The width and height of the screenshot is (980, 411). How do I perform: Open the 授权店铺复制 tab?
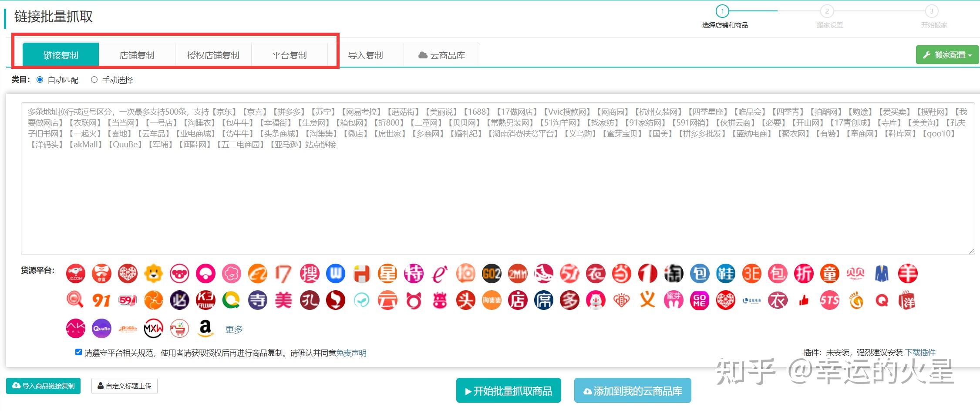[213, 55]
